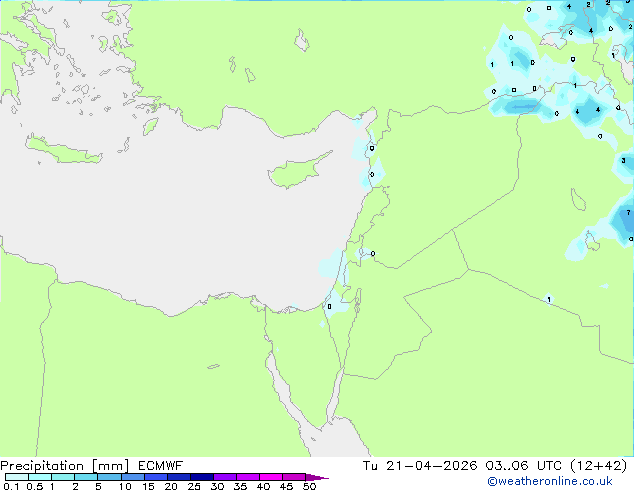Click the '50' legend scale label
634x490 pixels.
(x=310, y=486)
